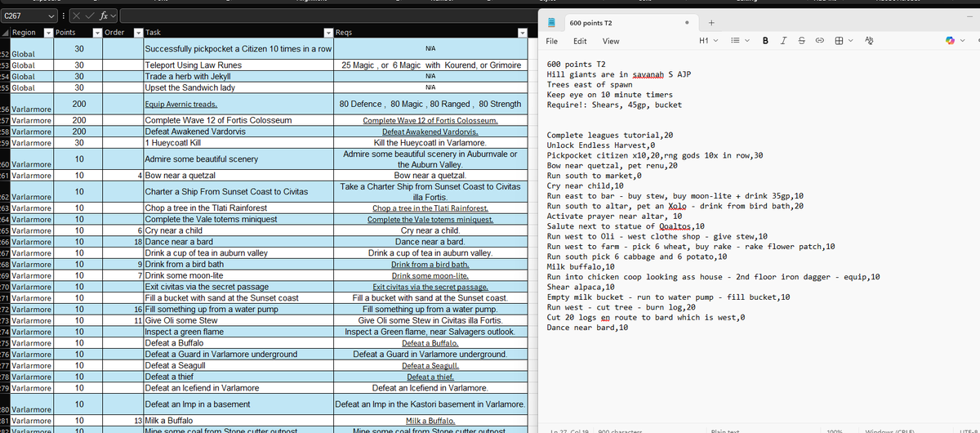Select the Order cell containing 18
Viewport: 980px width, 433px height.
click(123, 242)
